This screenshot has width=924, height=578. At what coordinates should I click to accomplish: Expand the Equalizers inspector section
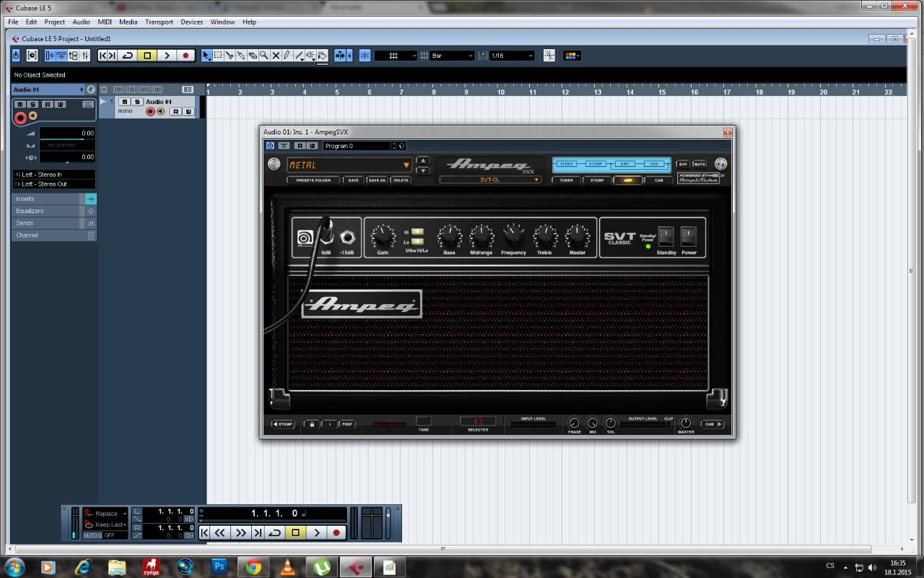coord(54,211)
